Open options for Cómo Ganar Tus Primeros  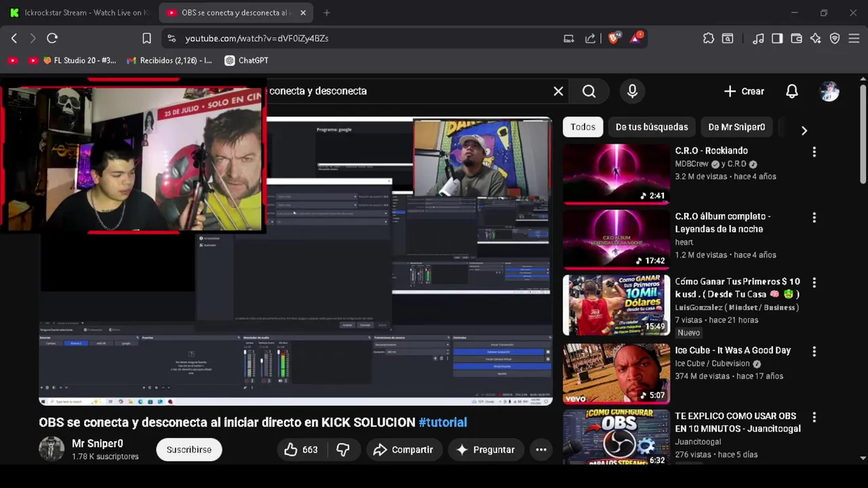click(814, 283)
